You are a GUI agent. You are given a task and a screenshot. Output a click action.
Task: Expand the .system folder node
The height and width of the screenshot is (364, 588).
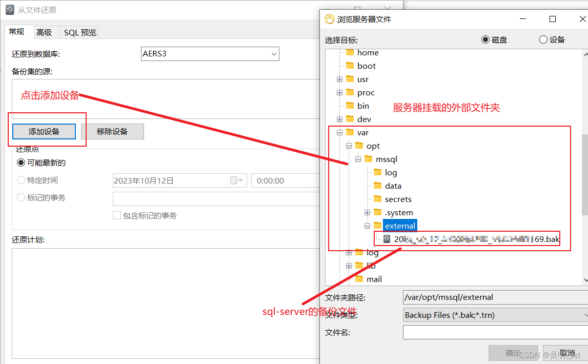(367, 212)
